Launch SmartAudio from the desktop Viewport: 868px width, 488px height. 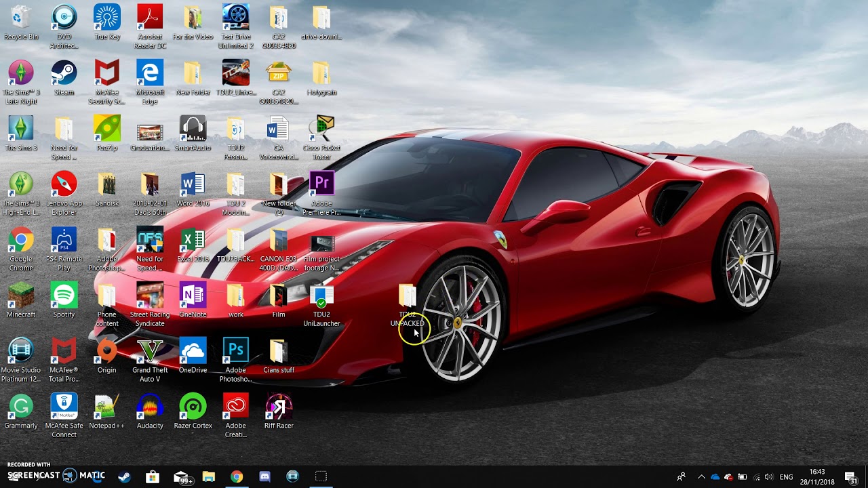point(193,134)
